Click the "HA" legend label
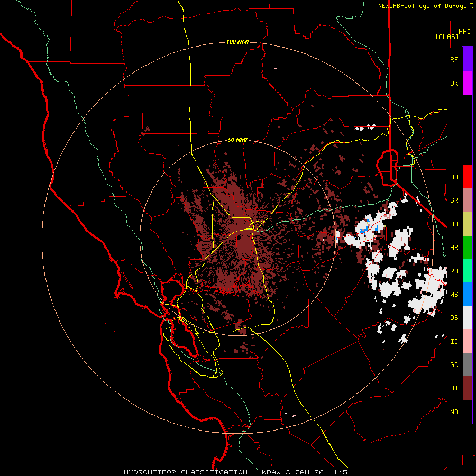 tap(454, 177)
